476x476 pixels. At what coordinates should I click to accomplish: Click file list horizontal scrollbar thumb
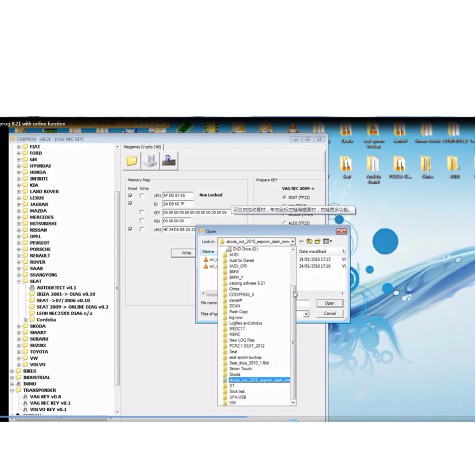click(212, 294)
